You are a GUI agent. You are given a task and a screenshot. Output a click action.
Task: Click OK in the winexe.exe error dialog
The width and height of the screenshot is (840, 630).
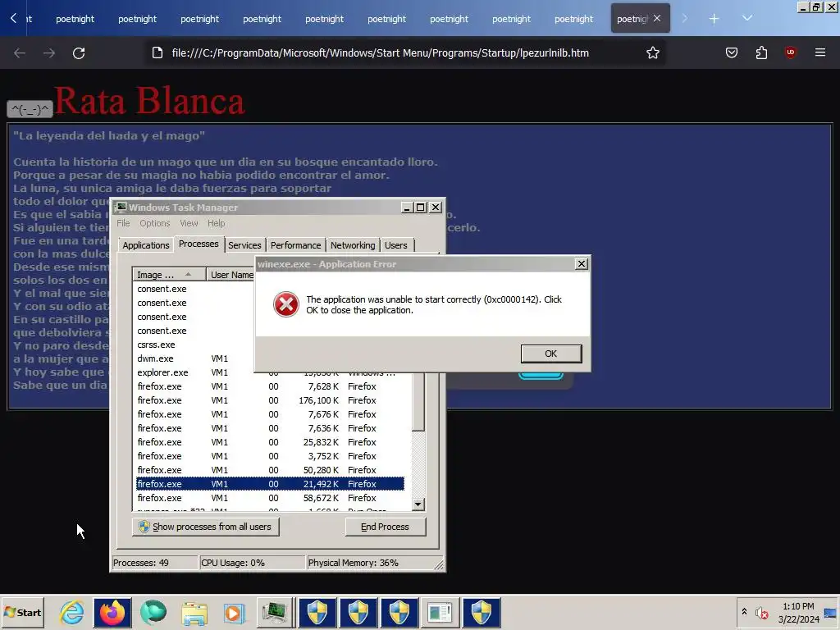tap(551, 354)
